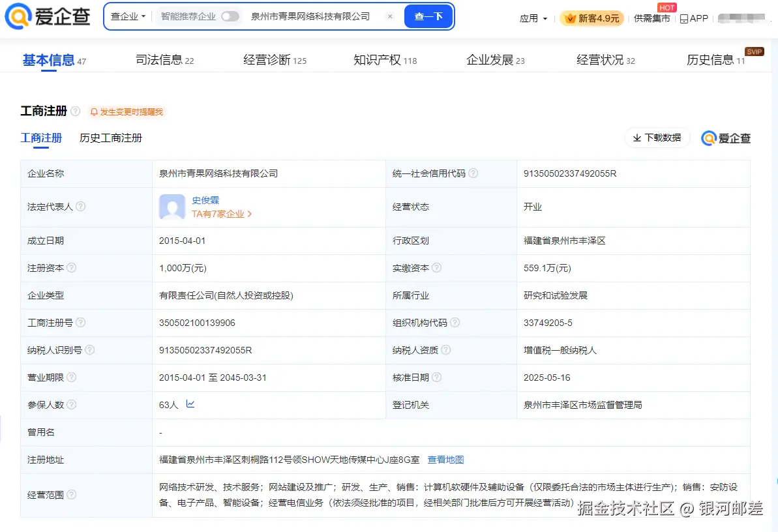This screenshot has height=532, width=778.
Task: Expand the TA有7家企业 link
Action: point(222,214)
